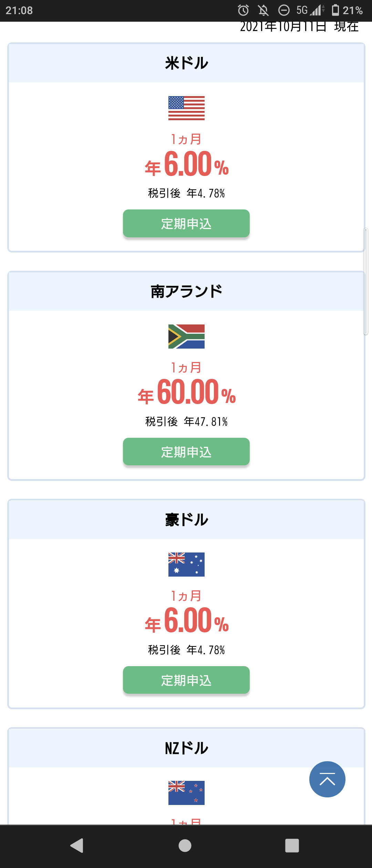372x868 pixels.
Task: Tap the United States flag icon
Action: pos(186,108)
